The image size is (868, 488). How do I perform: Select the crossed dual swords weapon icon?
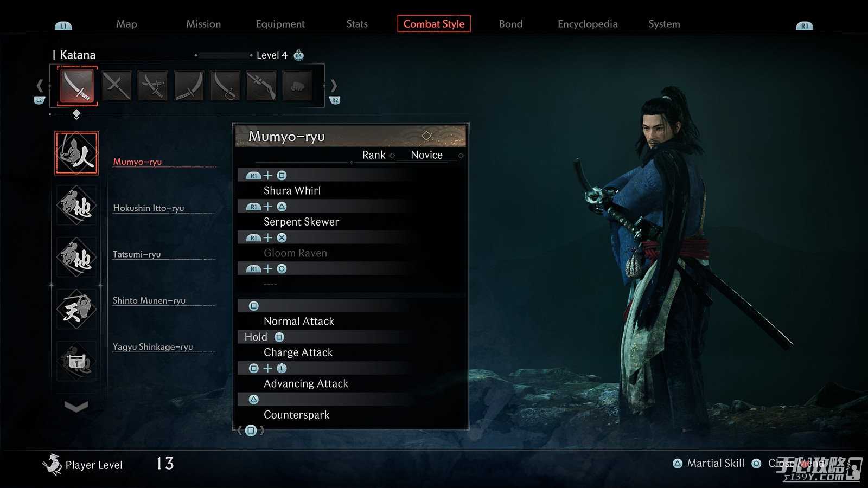[116, 86]
